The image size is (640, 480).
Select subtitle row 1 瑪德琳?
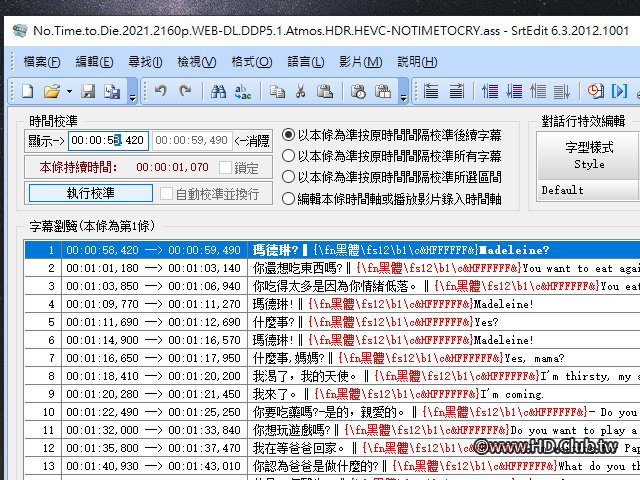332,250
